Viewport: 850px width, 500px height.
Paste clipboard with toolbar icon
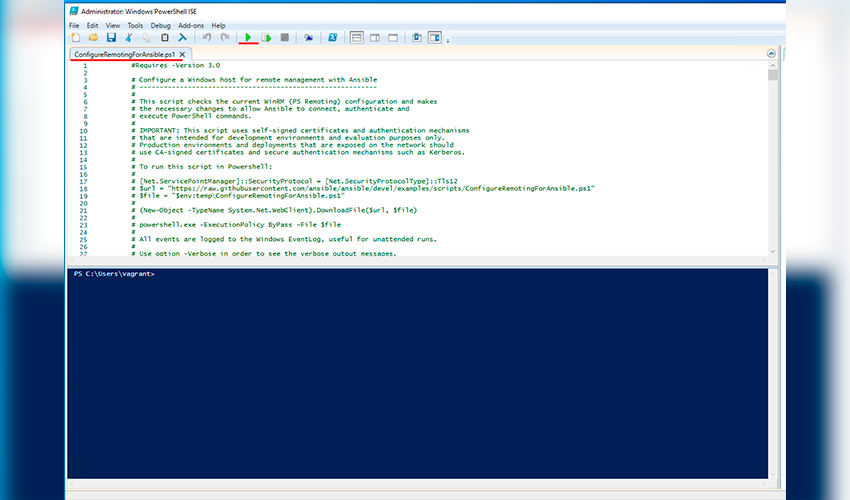click(165, 37)
